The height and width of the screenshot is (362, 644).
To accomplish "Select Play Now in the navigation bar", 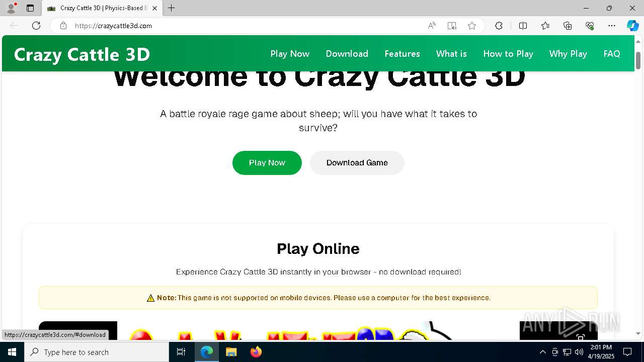I will coord(290,54).
